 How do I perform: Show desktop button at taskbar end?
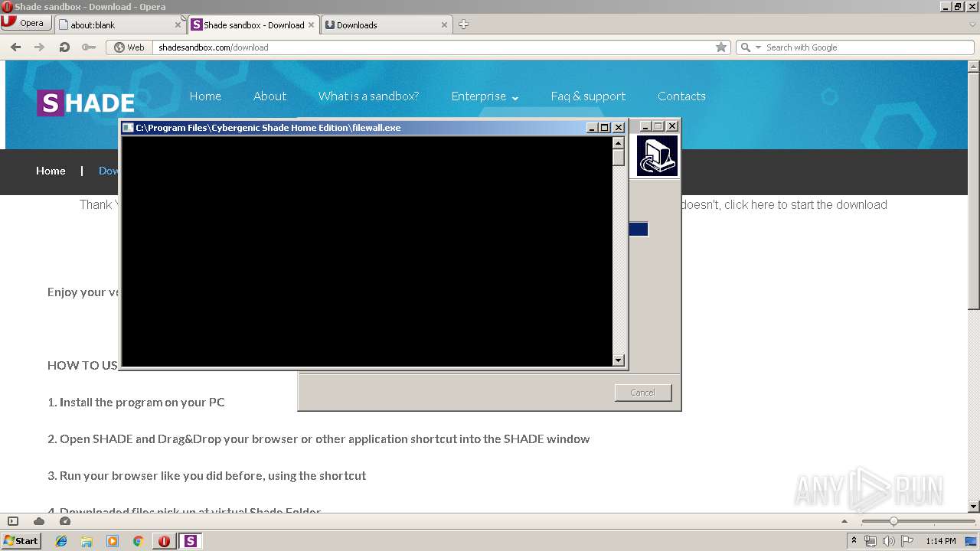click(x=972, y=541)
